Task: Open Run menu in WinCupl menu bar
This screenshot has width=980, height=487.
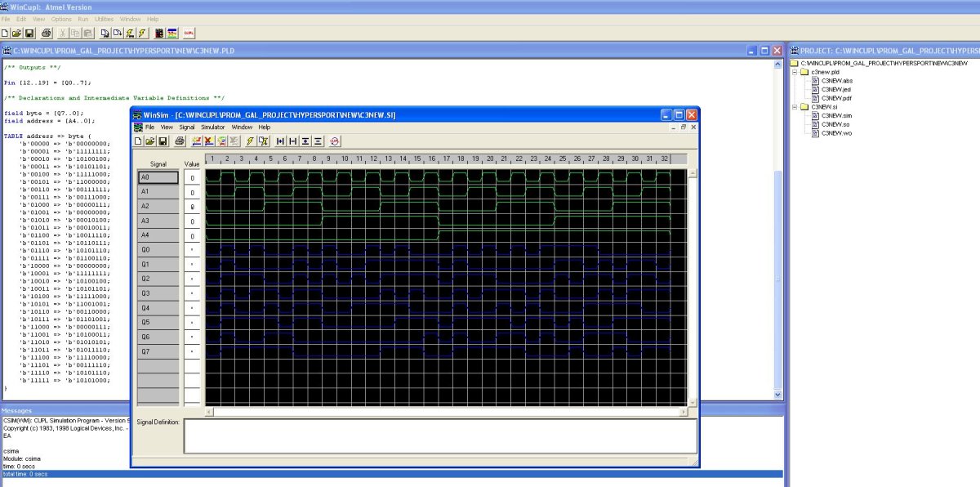Action: click(x=82, y=19)
